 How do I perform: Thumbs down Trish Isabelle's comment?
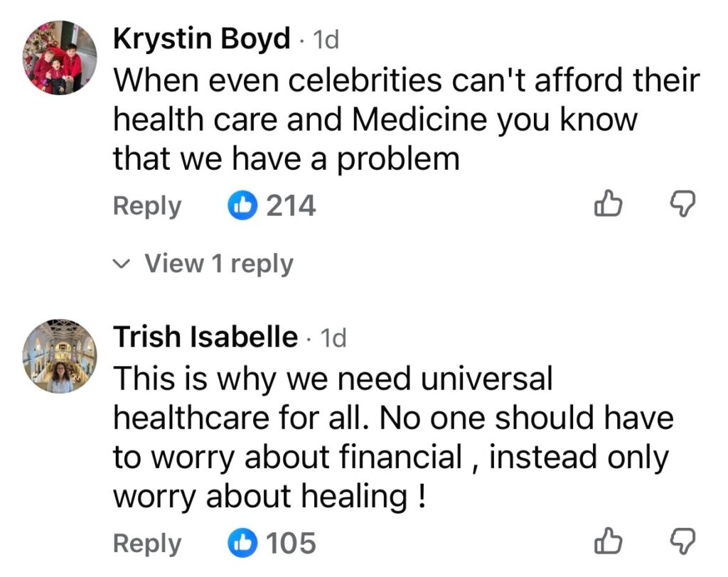pyautogui.click(x=682, y=543)
